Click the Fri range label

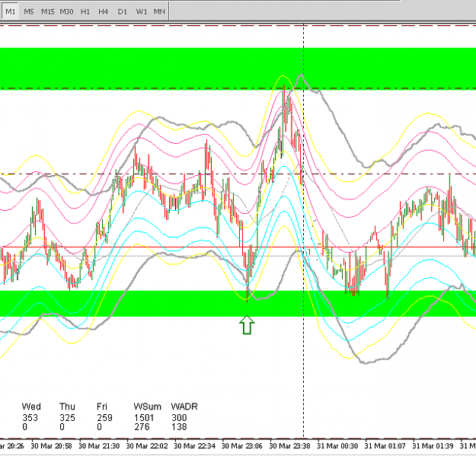102,407
